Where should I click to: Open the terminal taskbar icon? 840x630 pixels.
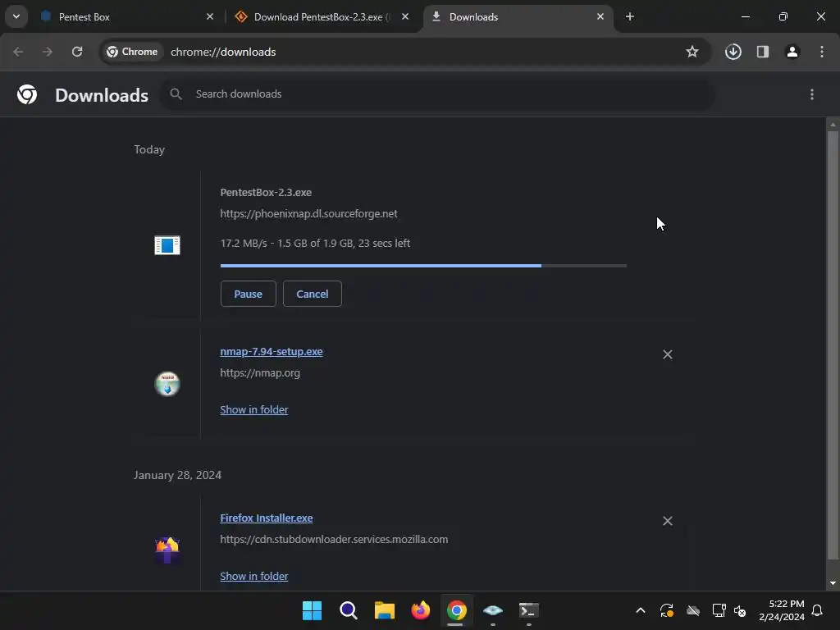pyautogui.click(x=529, y=610)
